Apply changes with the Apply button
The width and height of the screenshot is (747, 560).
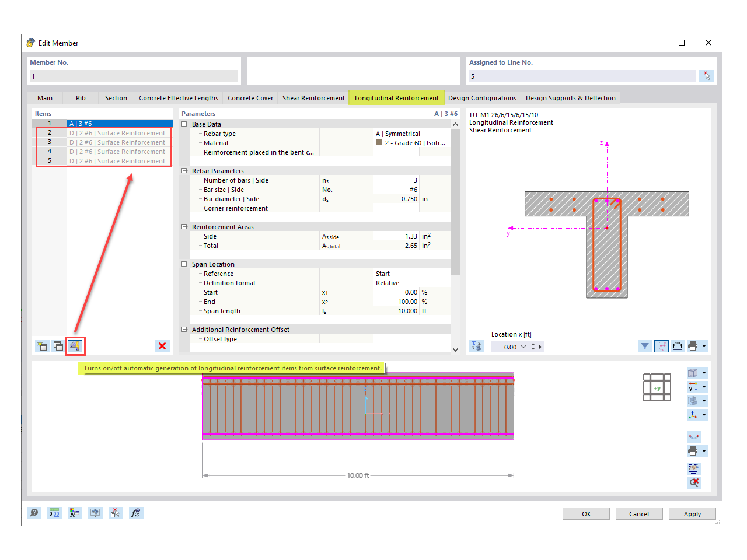[x=692, y=513]
